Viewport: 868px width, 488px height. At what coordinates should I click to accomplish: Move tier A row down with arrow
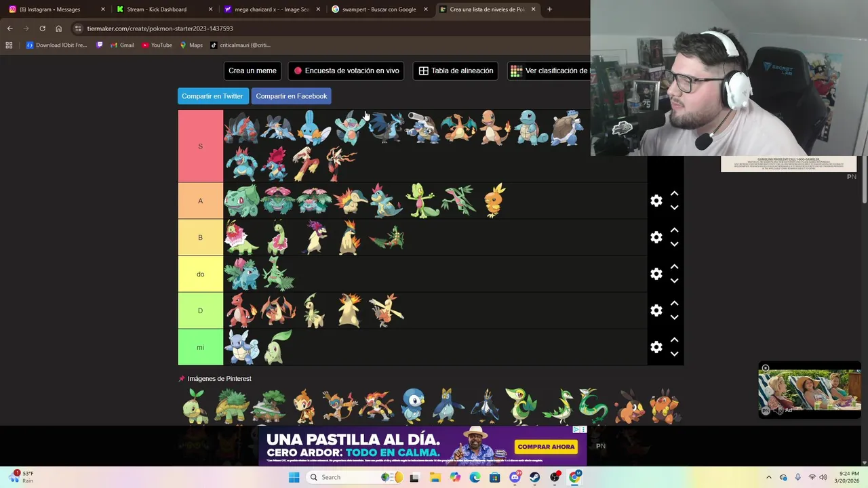coord(674,207)
